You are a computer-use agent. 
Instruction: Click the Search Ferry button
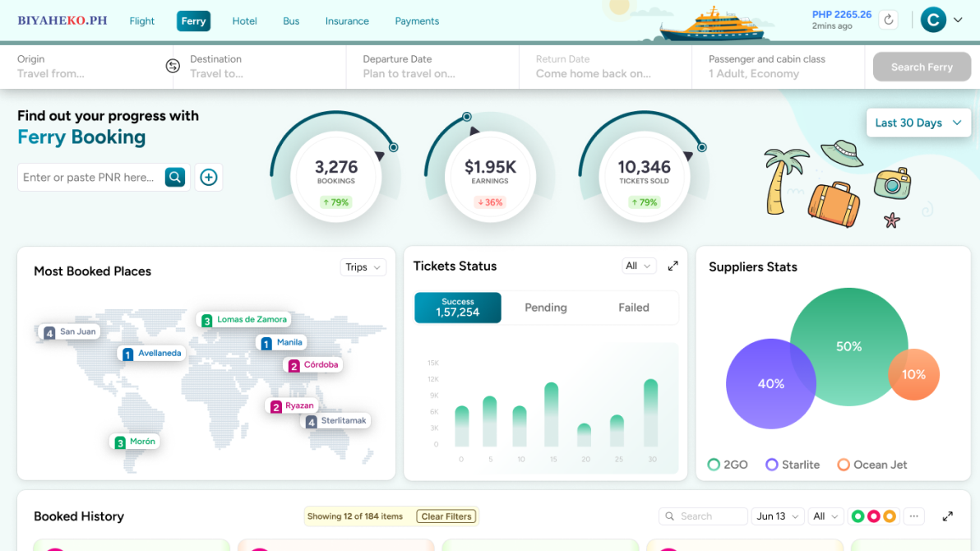pos(921,67)
